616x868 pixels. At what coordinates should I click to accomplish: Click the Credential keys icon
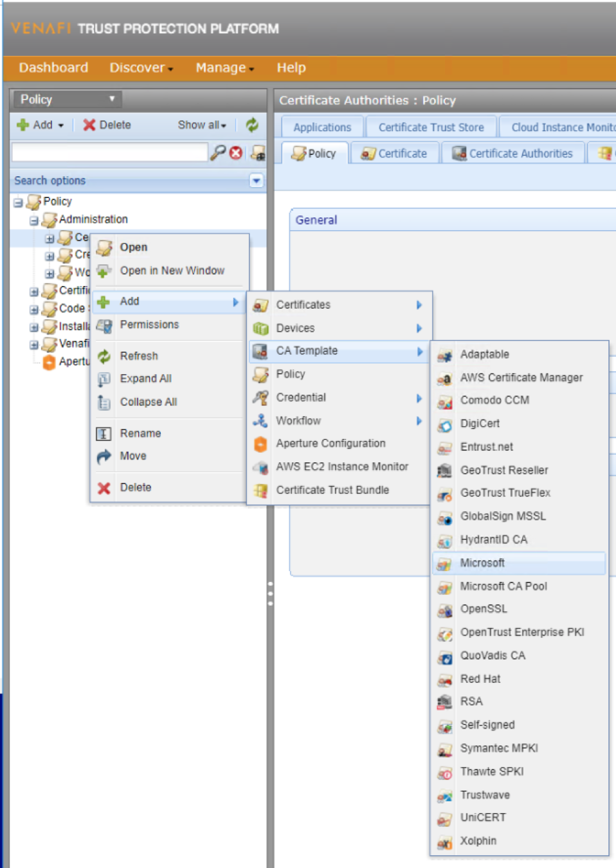tap(260, 398)
